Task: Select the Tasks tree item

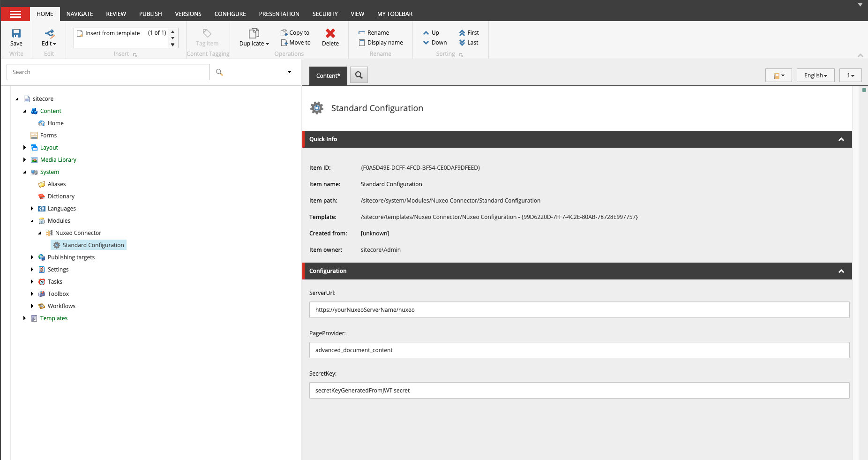Action: click(55, 282)
